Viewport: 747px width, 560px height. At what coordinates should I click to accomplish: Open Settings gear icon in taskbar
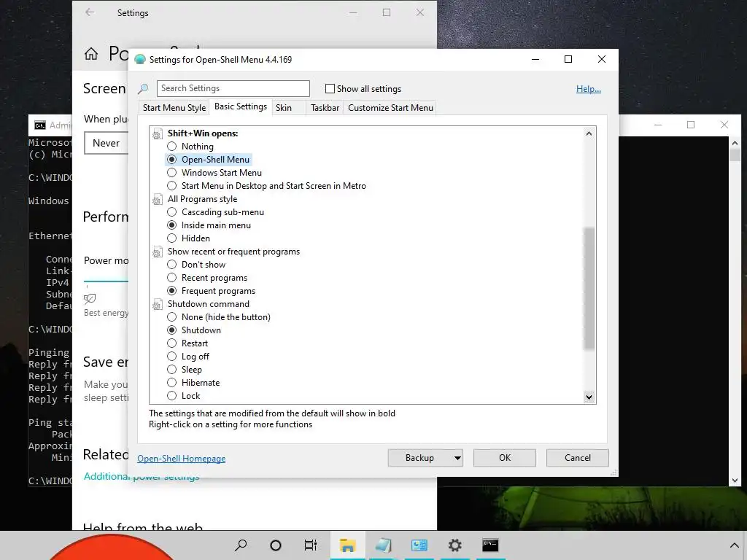pyautogui.click(x=455, y=545)
